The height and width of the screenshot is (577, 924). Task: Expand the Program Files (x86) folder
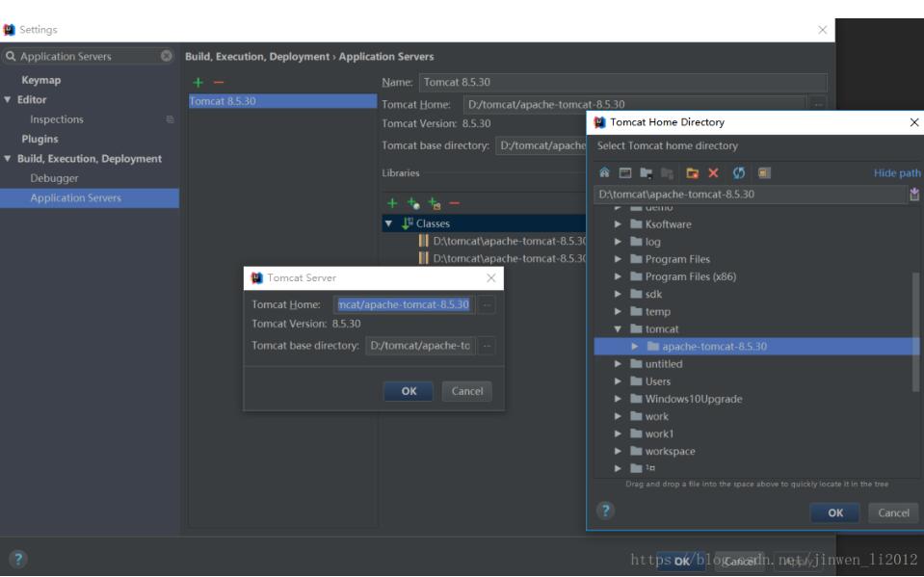tap(619, 276)
